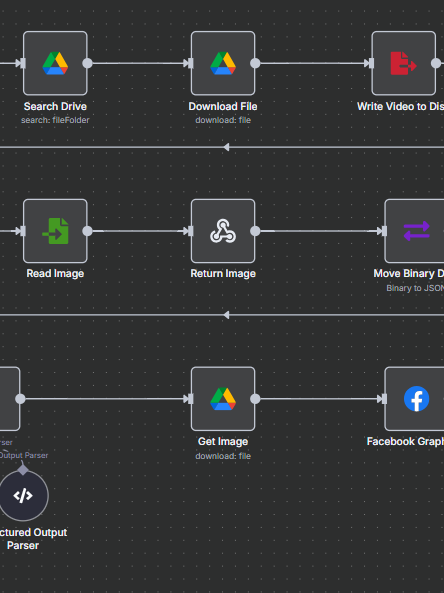Click Structured Output Parser diamond connector
The image size is (444, 593).
tap(23, 470)
